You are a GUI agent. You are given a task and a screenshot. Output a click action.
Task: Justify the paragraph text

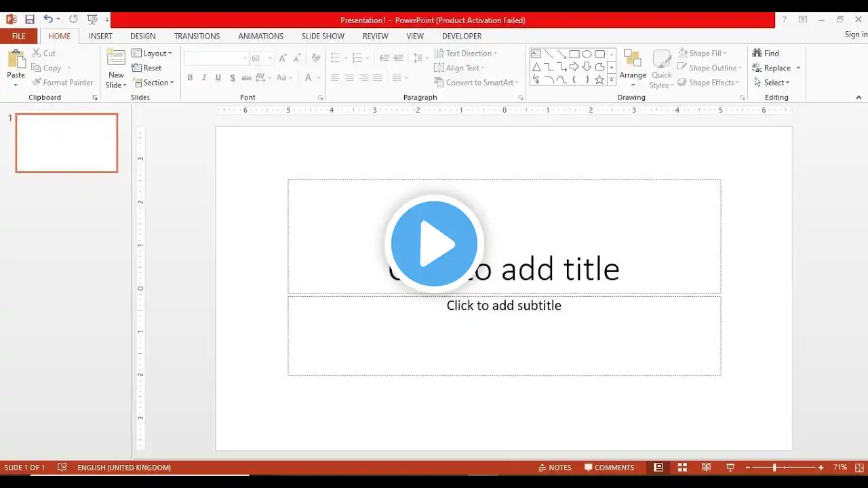tap(378, 78)
